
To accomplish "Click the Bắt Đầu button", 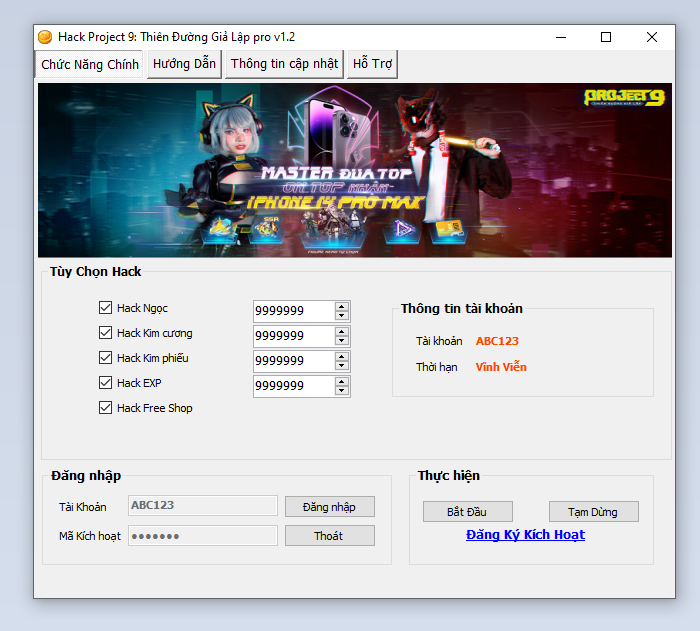I will [467, 512].
